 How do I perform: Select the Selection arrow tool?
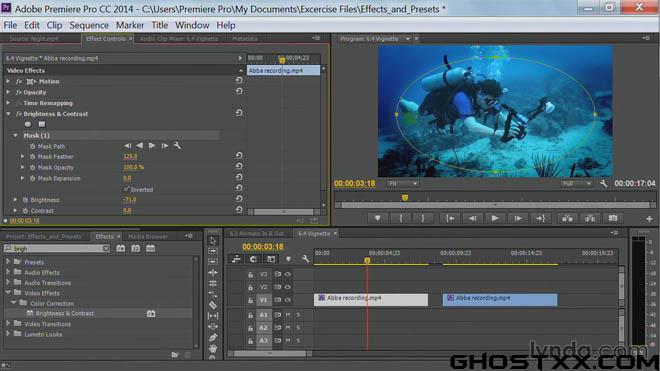click(x=213, y=240)
